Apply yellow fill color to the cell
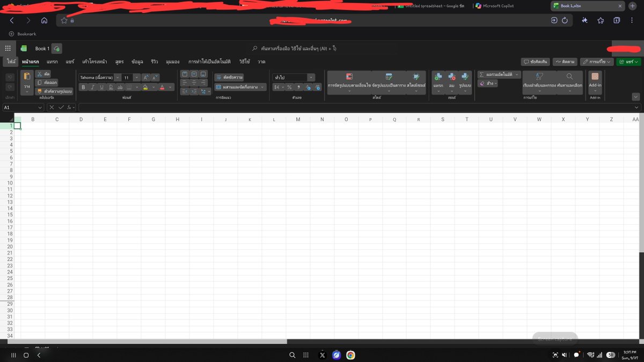Screen dimensions: 644x362 145,87
